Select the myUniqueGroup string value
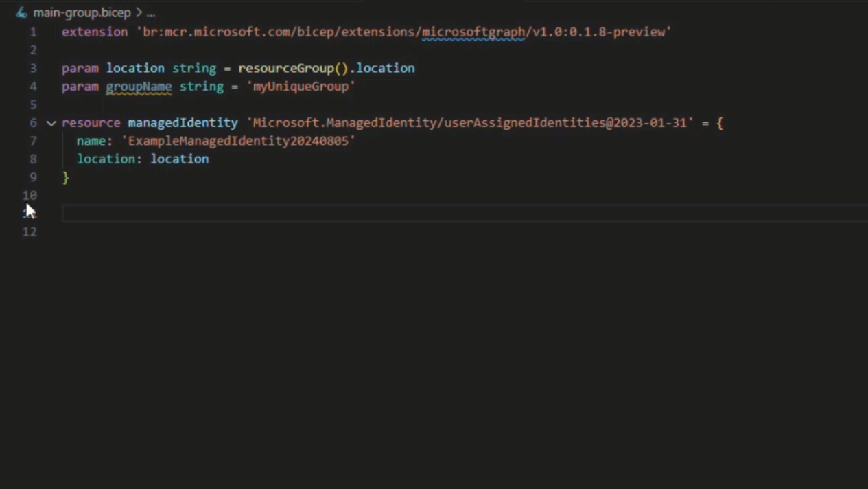 301,86
